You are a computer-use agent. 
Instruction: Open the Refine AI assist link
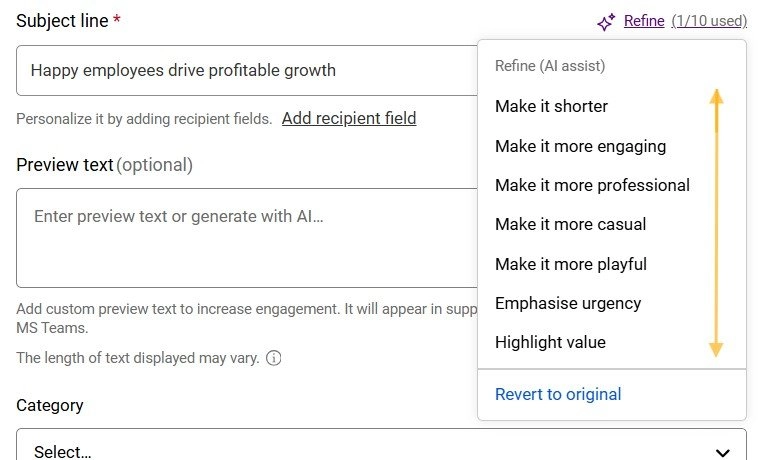point(644,20)
